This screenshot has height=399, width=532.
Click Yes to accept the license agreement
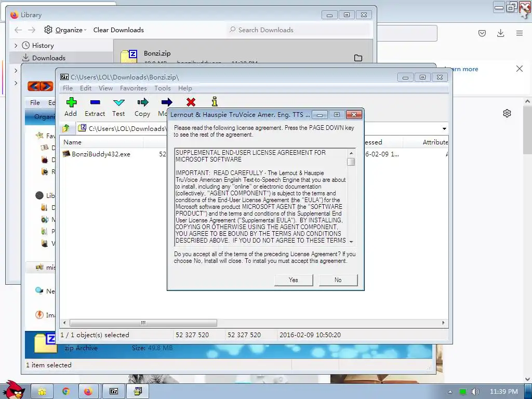[x=294, y=280]
